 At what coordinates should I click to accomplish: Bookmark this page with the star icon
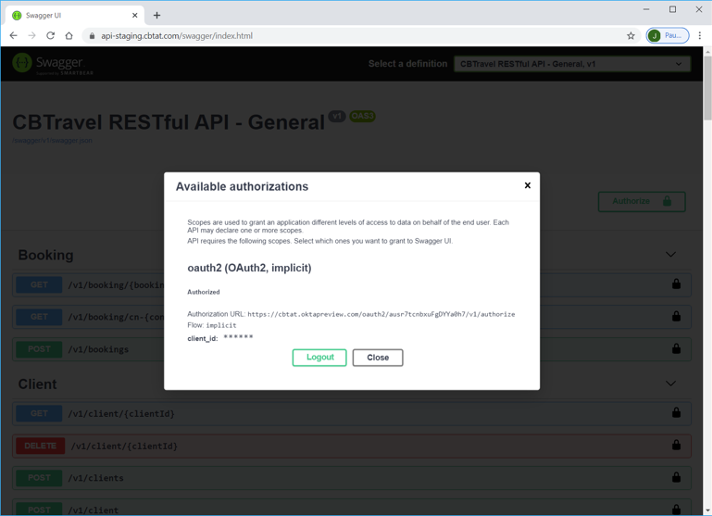(x=631, y=35)
